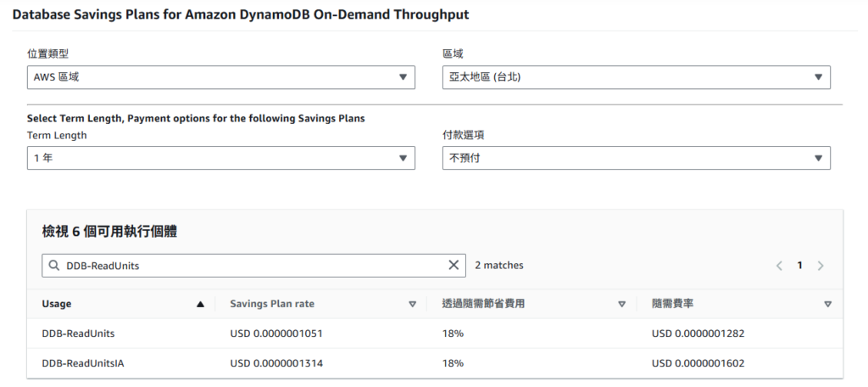Open the 位置類型 AWS 區域 dropdown
The height and width of the screenshot is (387, 868).
click(221, 77)
